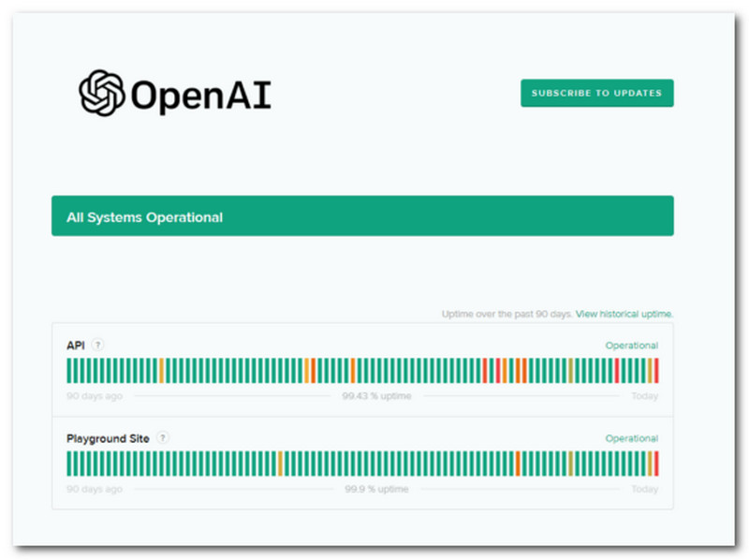Viewport: 749px width, 560px height.
Task: Click the 'Uptime over the past 90 days' text
Action: [x=507, y=314]
